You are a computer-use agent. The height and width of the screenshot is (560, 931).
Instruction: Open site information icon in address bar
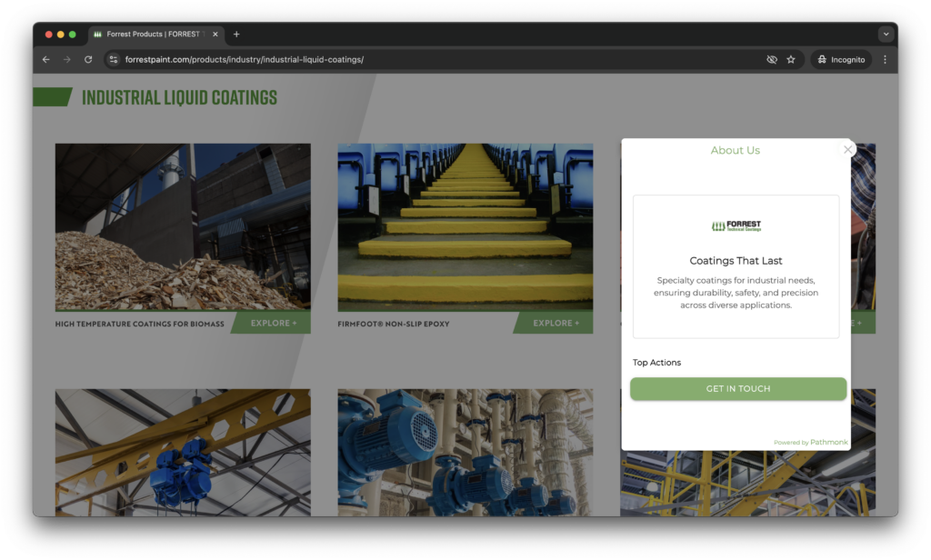point(114,60)
